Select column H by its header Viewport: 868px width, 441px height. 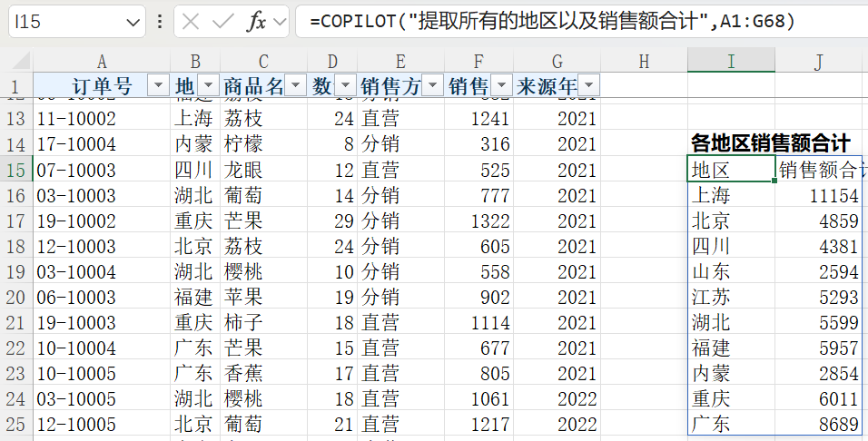pyautogui.click(x=644, y=62)
